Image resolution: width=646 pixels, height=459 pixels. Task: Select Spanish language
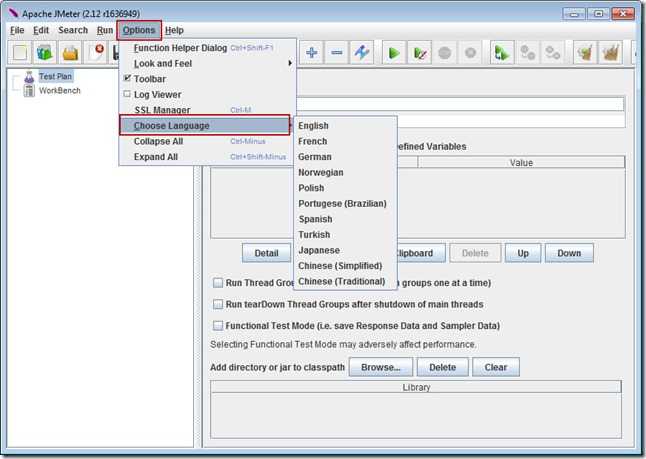[345, 219]
